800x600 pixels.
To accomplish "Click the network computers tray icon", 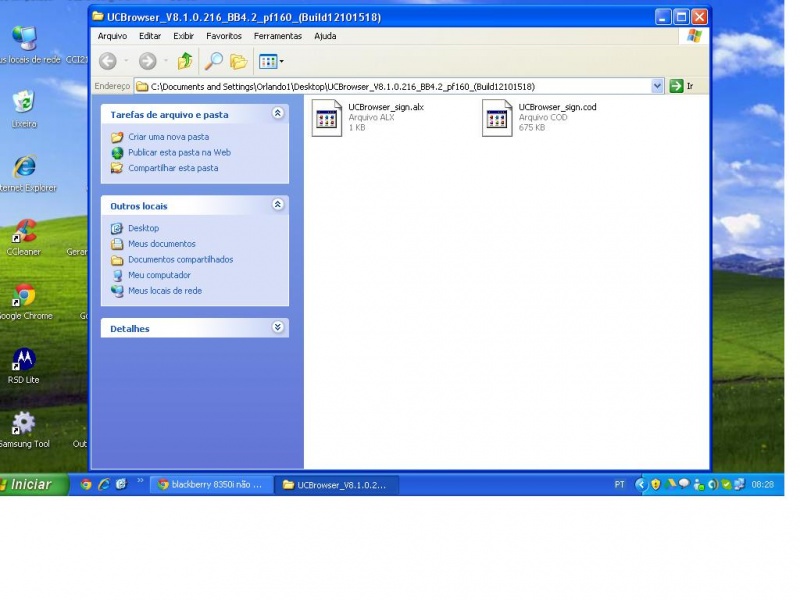I will click(739, 485).
